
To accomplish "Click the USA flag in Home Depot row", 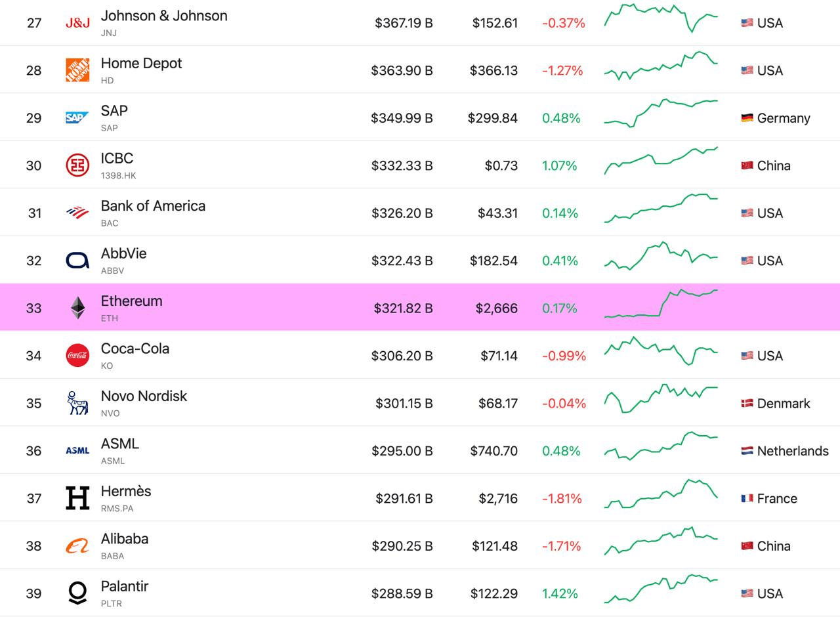I will [747, 70].
